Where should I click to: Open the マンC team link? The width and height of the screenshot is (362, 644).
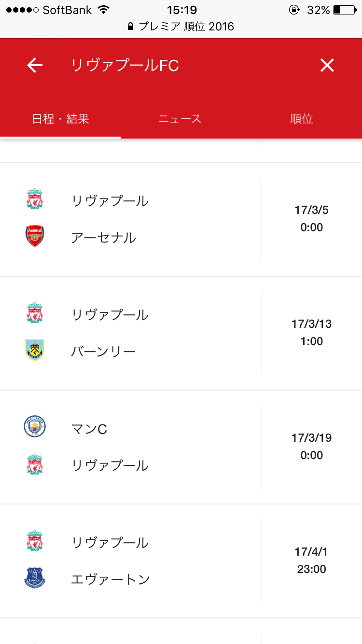[x=89, y=429]
